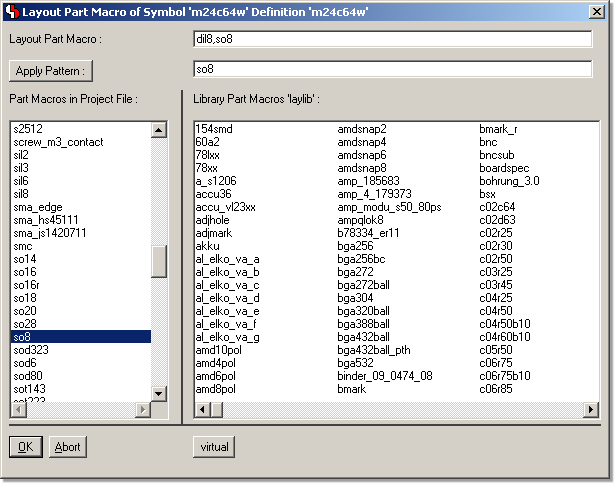Screen dimensions: 615x484
Task: Select sod323 in the project macros list
Action: click(x=31, y=350)
